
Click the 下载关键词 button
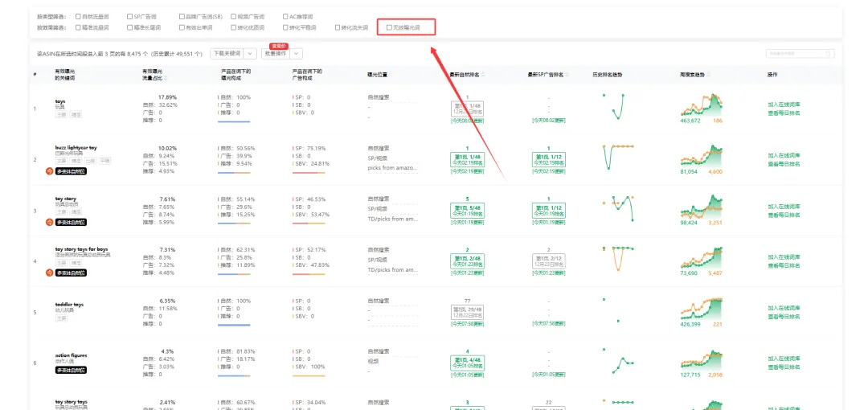click(x=227, y=54)
